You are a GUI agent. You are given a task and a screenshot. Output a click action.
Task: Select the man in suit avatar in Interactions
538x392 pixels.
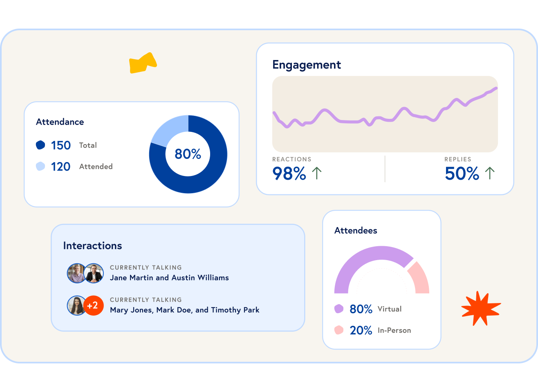click(x=94, y=273)
